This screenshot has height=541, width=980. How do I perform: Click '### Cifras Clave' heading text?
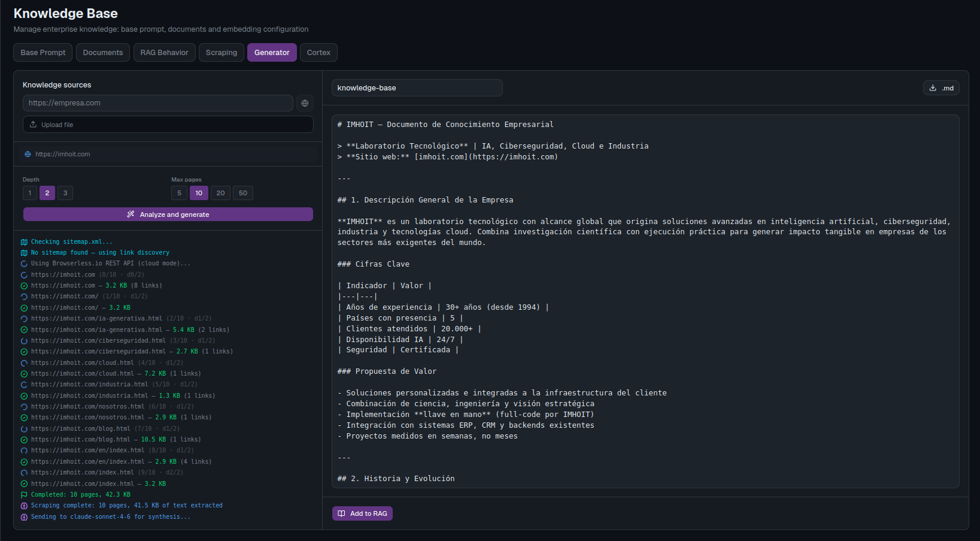pos(374,264)
